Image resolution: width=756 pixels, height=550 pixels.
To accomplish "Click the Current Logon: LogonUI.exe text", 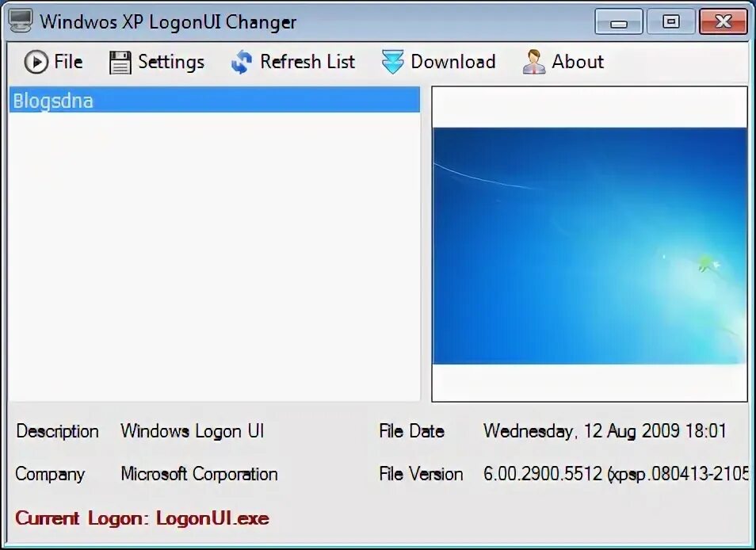I will point(142,518).
